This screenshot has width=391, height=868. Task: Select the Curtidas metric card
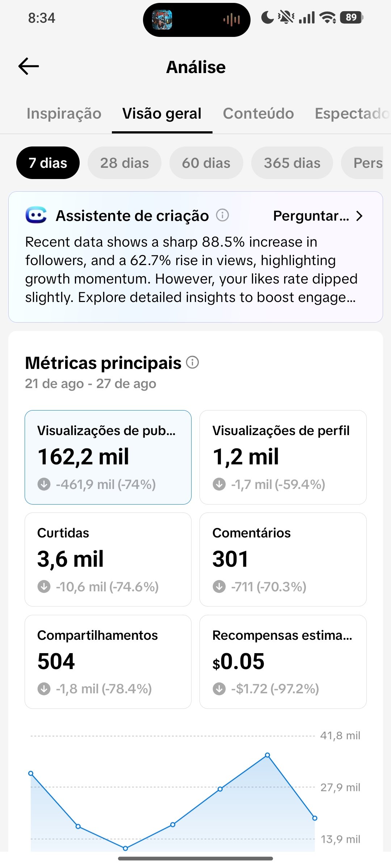click(108, 559)
